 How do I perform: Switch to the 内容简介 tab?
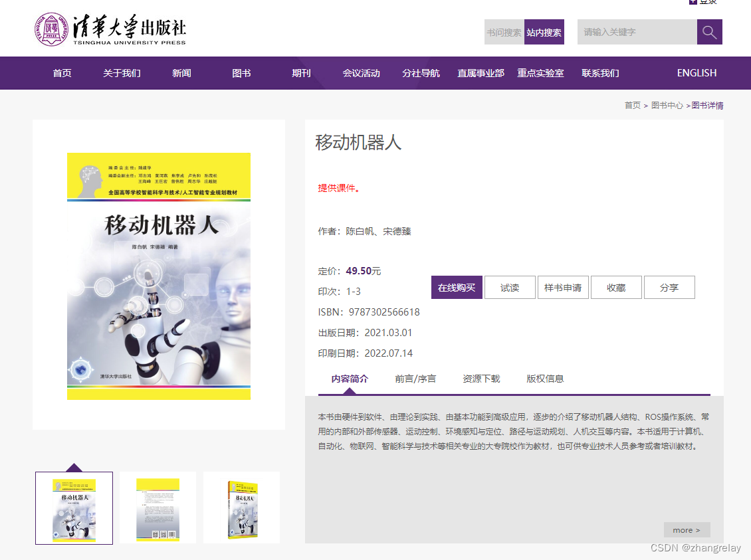(350, 379)
